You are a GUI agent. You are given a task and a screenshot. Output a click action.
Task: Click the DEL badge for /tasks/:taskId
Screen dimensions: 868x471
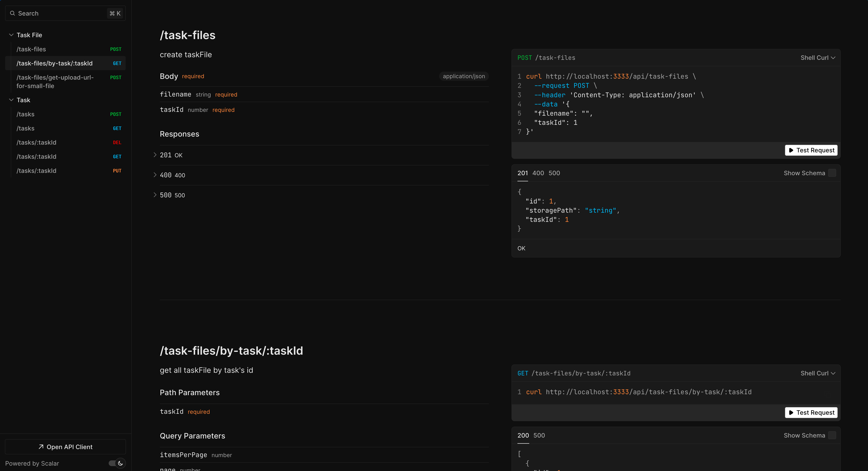117,142
